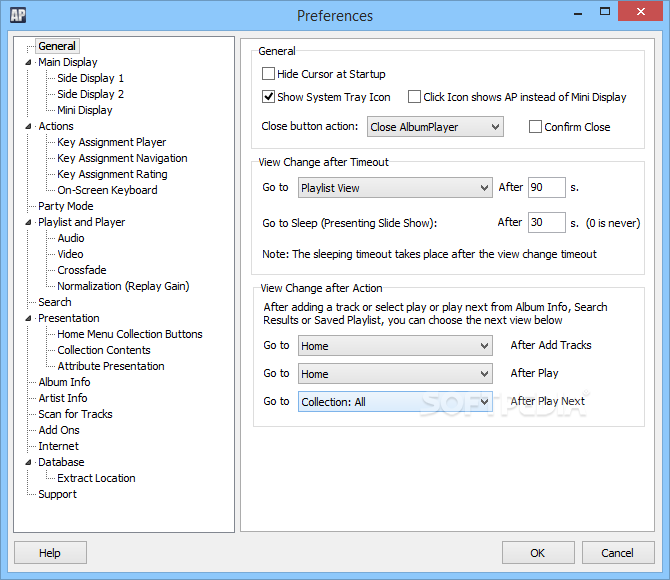Click the Cancel button
The image size is (670, 580).
618,553
